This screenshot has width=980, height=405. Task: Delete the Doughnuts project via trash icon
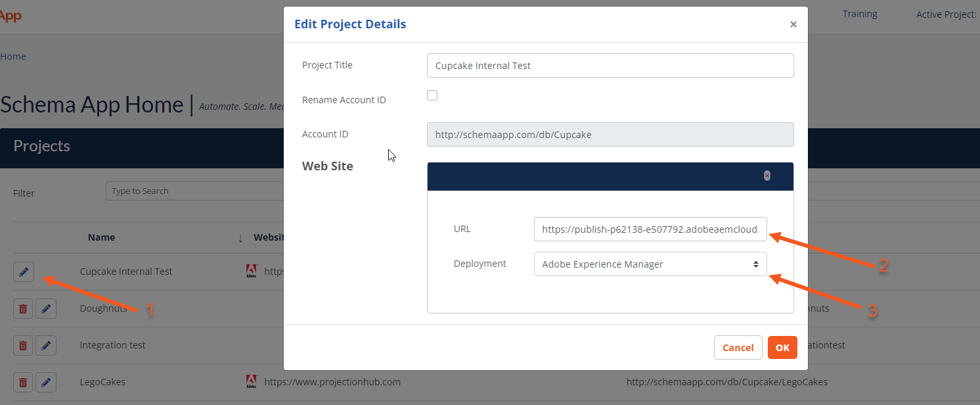23,308
